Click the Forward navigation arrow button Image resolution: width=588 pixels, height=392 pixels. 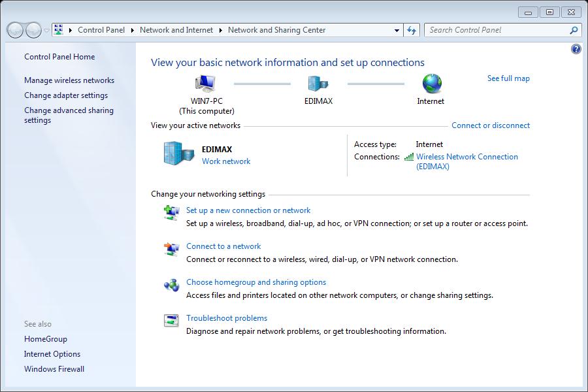[x=33, y=30]
